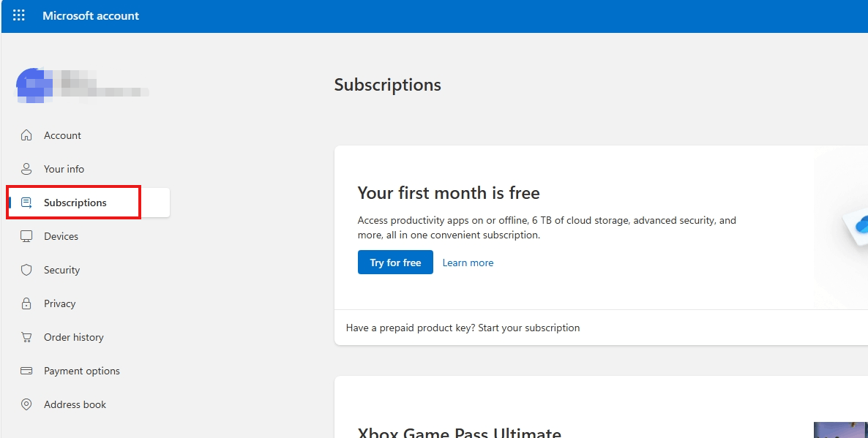Click the Your info person icon
Screen dimensions: 868x438
[26, 169]
